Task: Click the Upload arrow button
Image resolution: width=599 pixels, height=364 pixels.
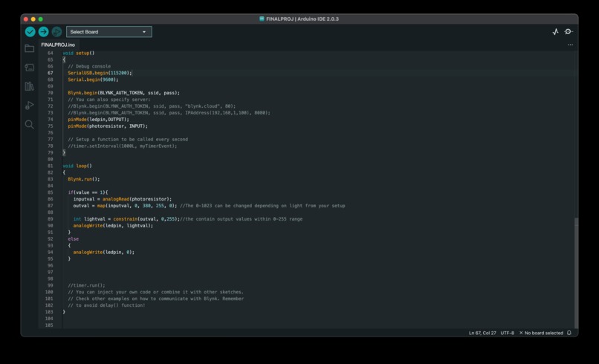Action: (44, 32)
